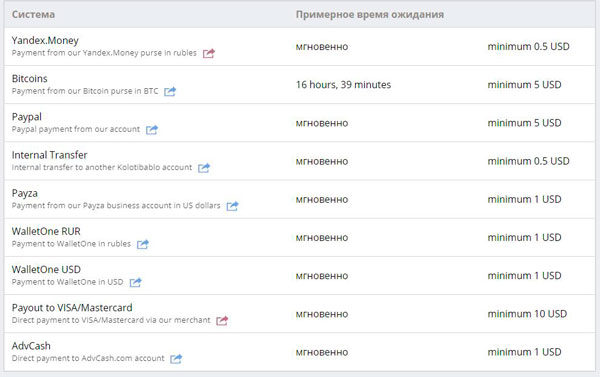Click the red share icon for VISA/Mastercard payout
The image size is (600, 377).
pyautogui.click(x=222, y=320)
